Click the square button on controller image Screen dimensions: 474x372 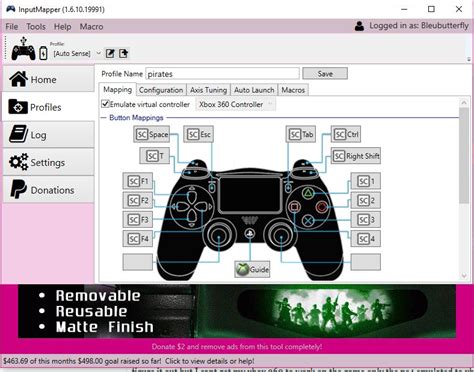294,207
